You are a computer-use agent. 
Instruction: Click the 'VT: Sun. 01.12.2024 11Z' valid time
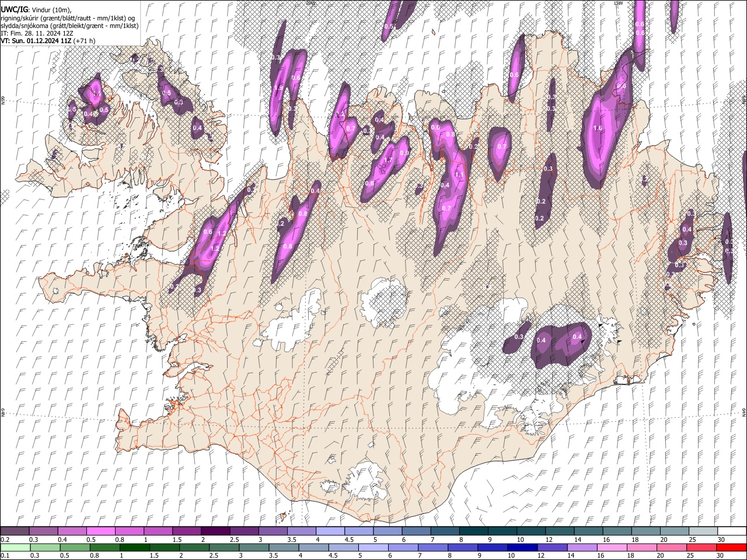coord(37,41)
